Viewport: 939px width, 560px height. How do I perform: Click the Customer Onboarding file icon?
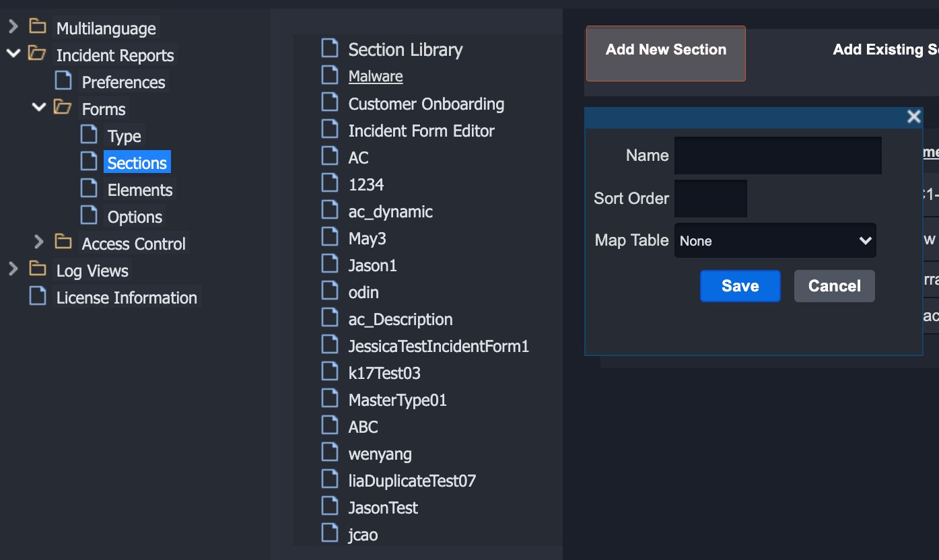coord(330,102)
